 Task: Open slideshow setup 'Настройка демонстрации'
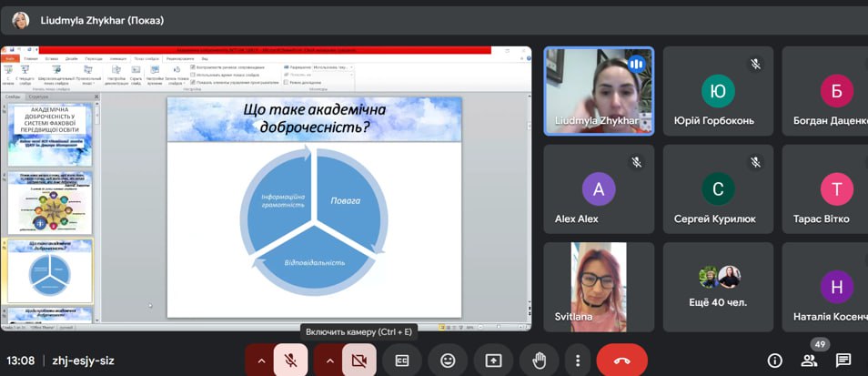[116, 75]
